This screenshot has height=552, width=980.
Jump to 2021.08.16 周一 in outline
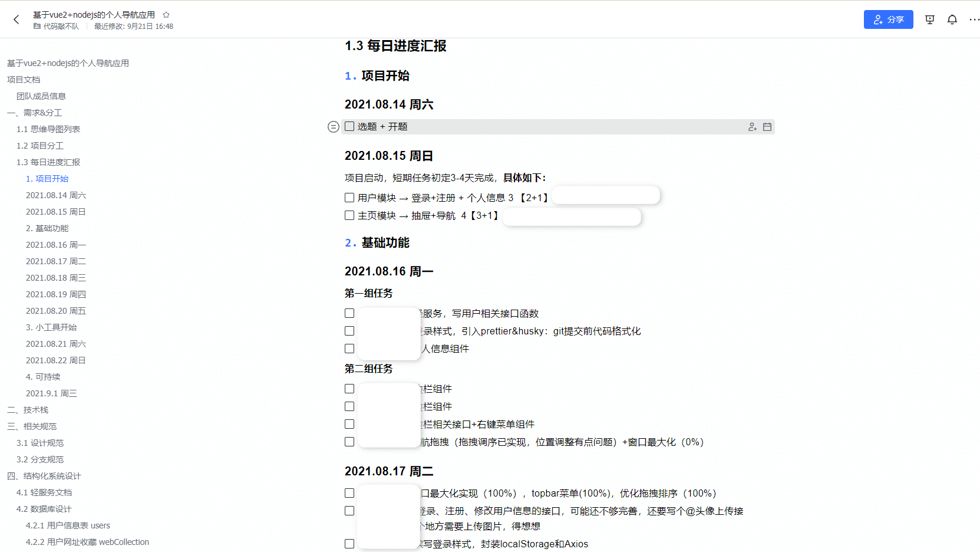pyautogui.click(x=56, y=245)
